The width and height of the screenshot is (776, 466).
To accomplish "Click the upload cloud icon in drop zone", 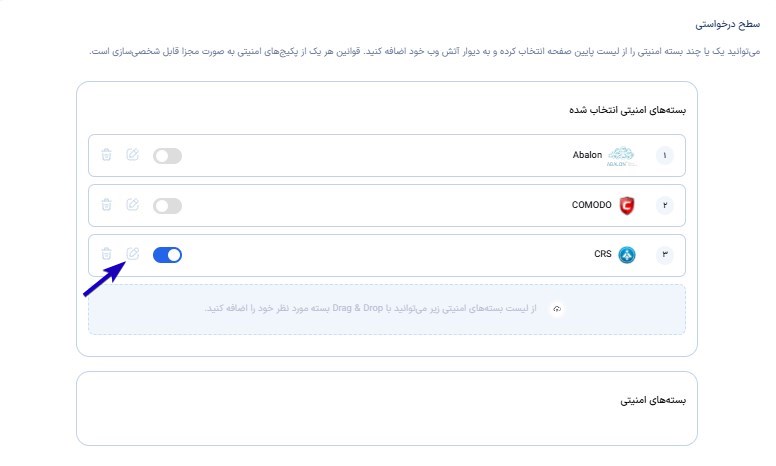I will 557,309.
